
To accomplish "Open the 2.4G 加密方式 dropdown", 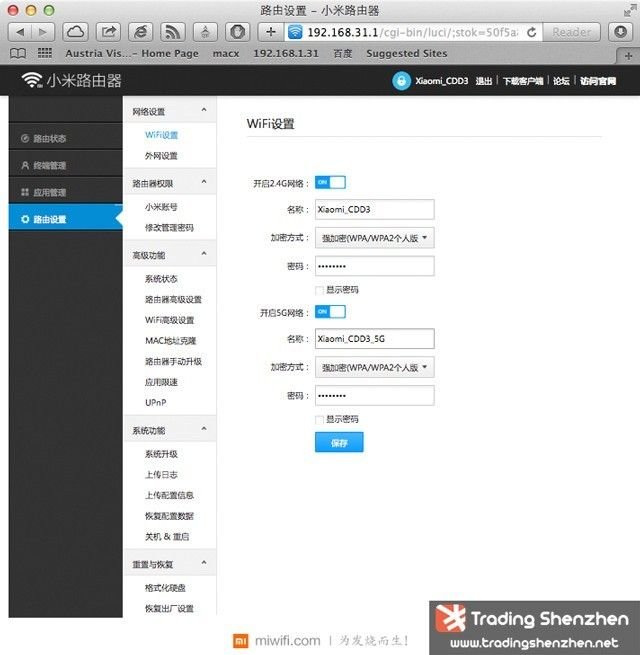I will pyautogui.click(x=374, y=238).
